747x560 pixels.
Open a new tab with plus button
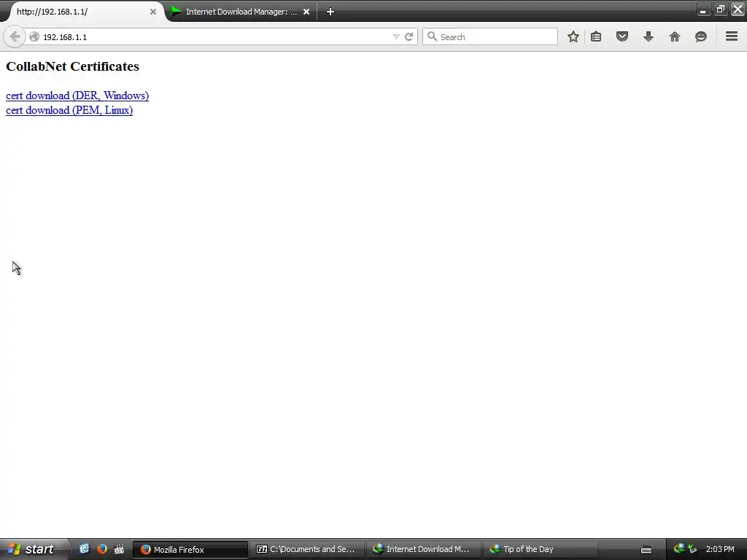(330, 12)
